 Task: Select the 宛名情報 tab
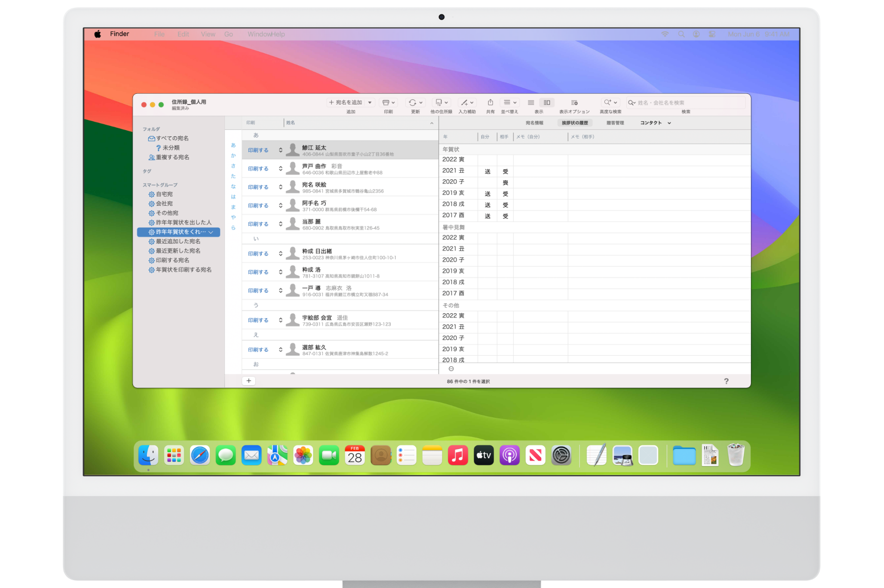(x=534, y=123)
